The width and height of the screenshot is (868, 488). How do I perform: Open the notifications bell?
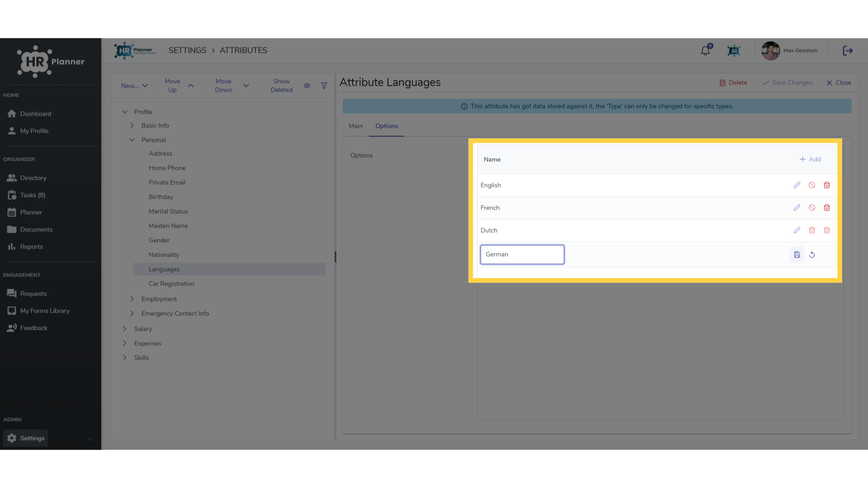tap(706, 51)
